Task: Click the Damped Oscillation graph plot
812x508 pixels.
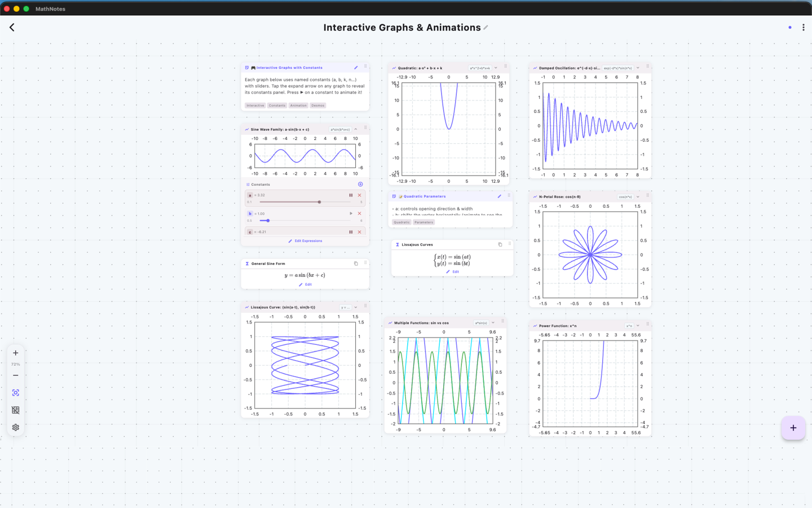Action: tap(590, 126)
